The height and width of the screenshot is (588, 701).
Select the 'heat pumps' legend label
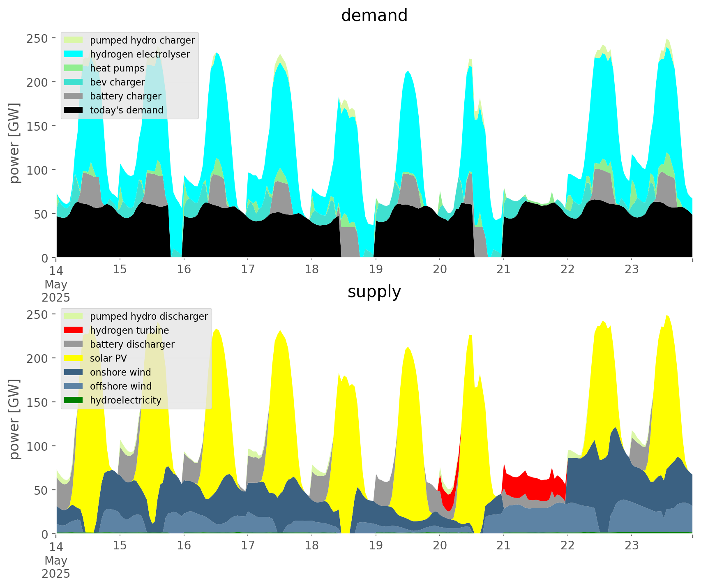point(117,69)
